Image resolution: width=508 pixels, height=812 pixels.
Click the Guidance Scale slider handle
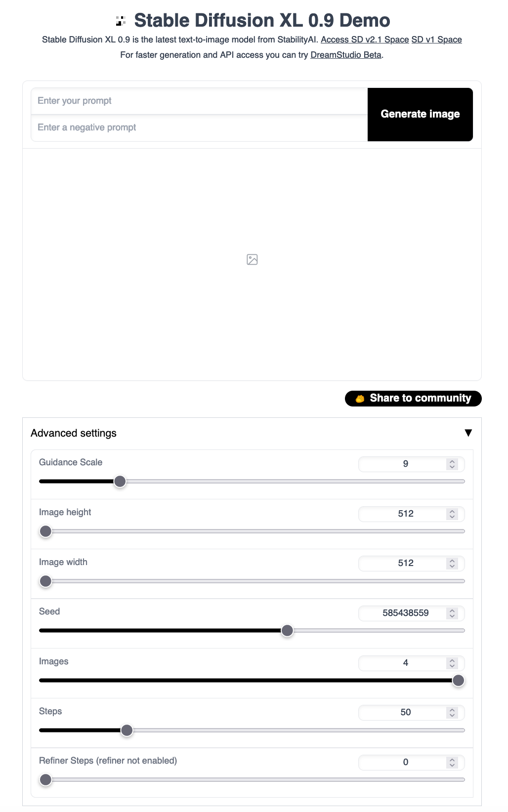(120, 481)
